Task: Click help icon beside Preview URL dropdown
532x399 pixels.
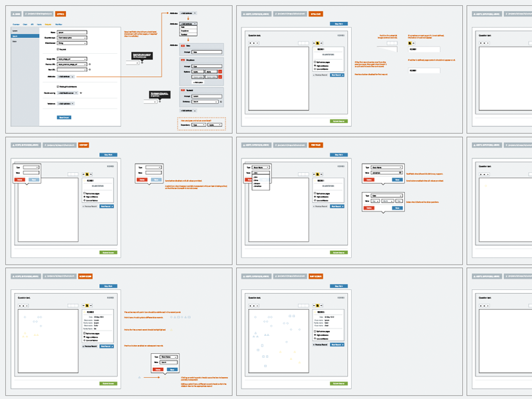Action: coord(90,64)
